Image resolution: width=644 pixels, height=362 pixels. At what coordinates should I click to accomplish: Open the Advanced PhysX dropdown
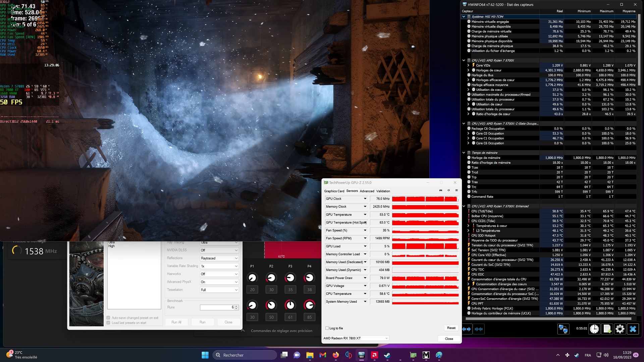[x=219, y=282]
